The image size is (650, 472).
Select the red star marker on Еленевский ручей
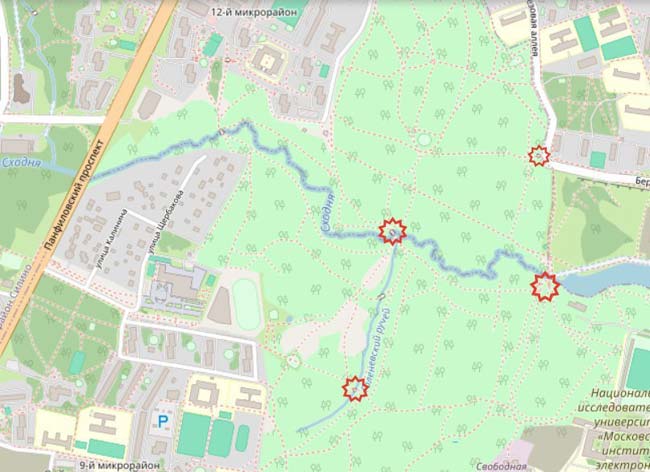(355, 389)
